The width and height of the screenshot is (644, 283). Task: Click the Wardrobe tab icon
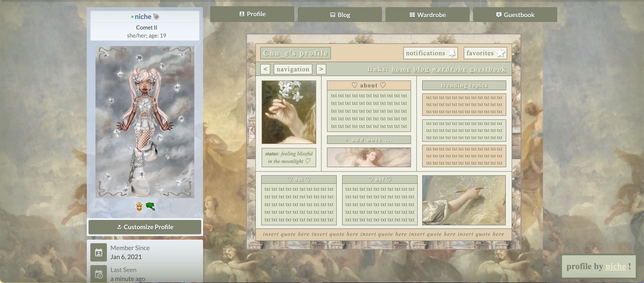(x=412, y=15)
